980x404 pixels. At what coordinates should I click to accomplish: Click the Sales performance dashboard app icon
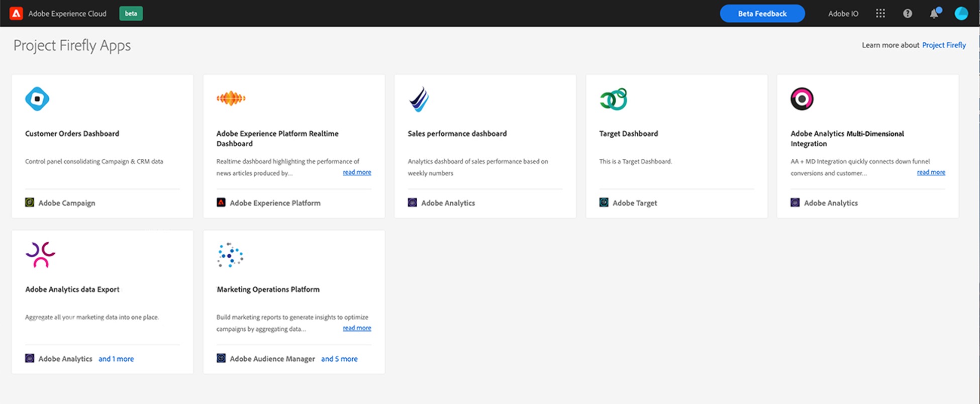(419, 99)
